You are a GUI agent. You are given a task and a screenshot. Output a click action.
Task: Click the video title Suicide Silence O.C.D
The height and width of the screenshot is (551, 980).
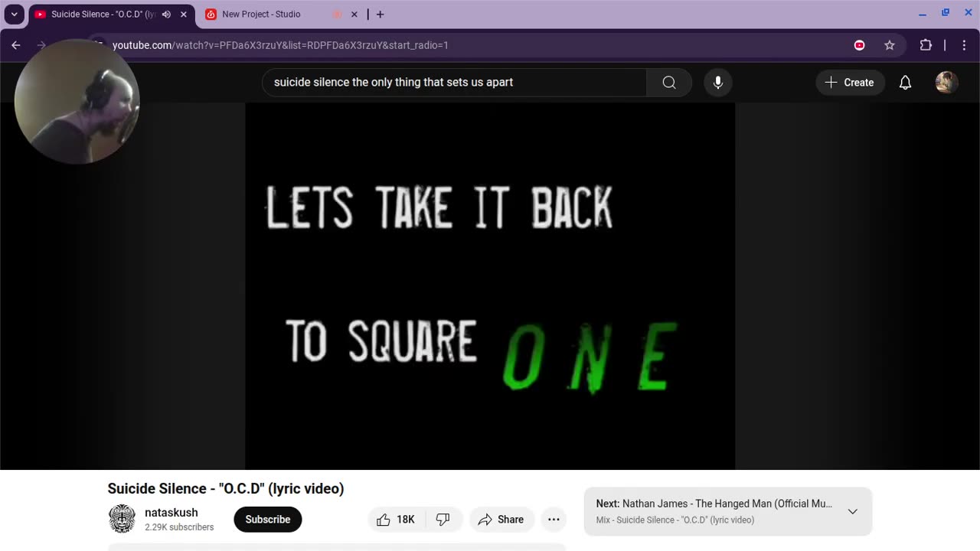click(226, 488)
